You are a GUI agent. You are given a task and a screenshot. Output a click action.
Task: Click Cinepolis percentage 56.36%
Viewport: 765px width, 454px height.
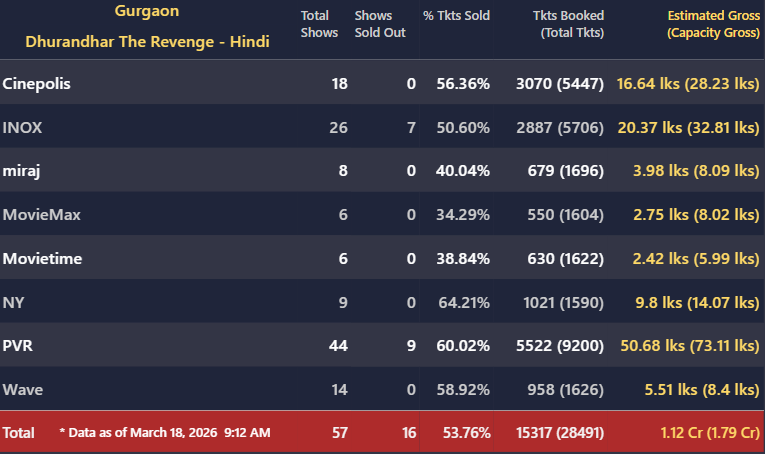pos(463,84)
